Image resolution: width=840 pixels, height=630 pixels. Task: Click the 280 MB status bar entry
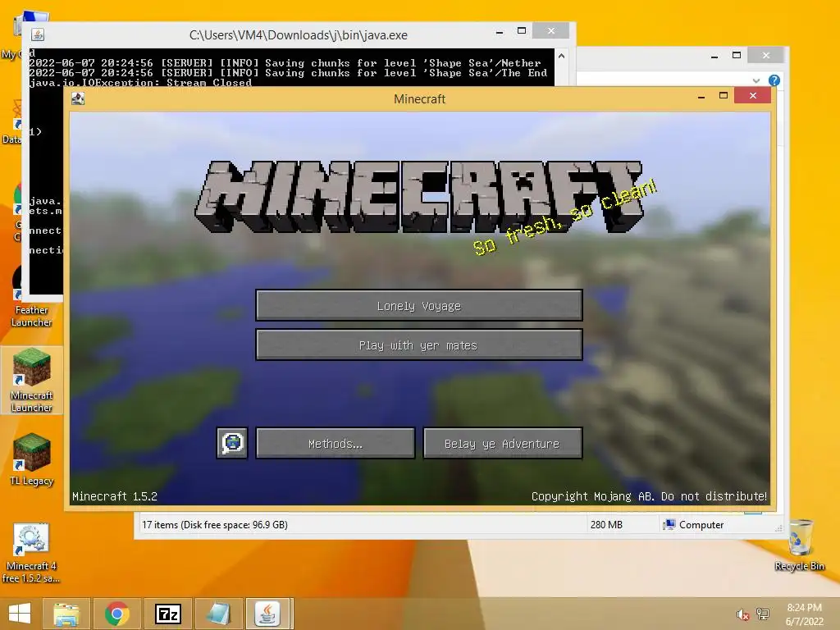606,524
